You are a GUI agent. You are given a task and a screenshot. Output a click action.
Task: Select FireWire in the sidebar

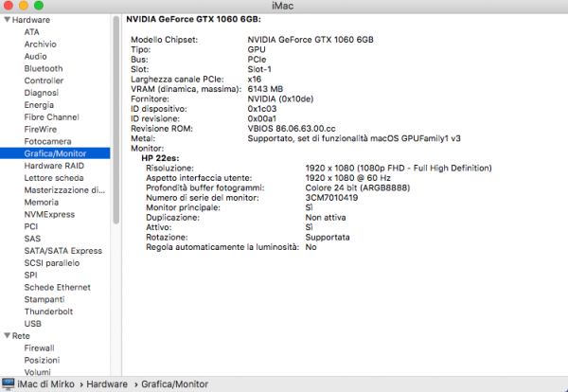point(41,130)
